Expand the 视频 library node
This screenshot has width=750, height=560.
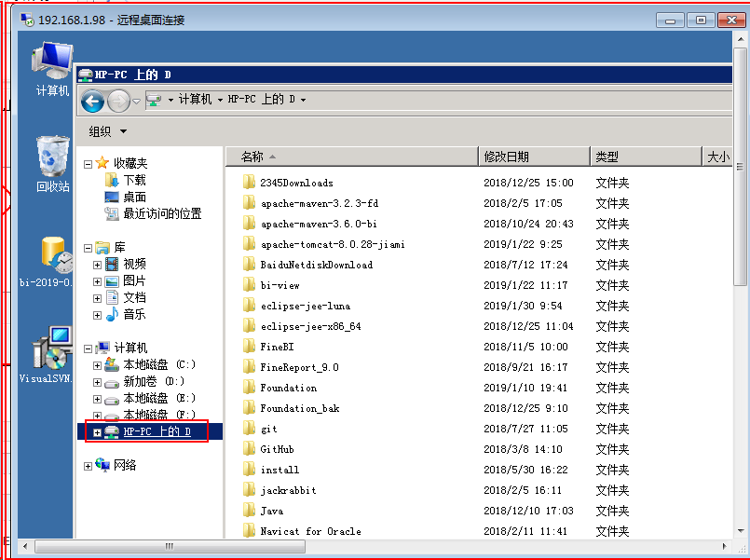click(x=97, y=265)
